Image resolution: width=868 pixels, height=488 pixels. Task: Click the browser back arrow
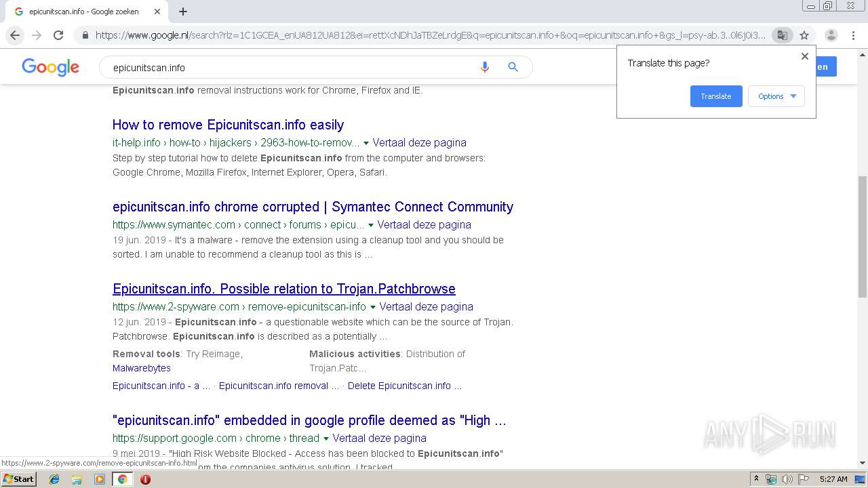pyautogui.click(x=15, y=35)
